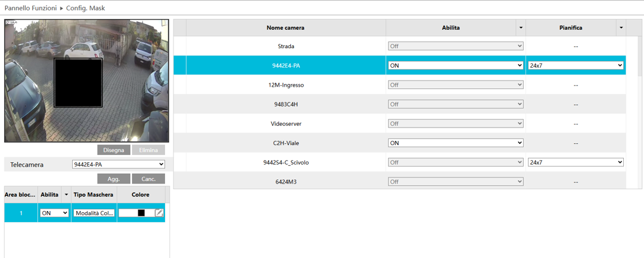Open the Telecamera selection dropdown
The width and height of the screenshot is (644, 258).
pos(118,164)
